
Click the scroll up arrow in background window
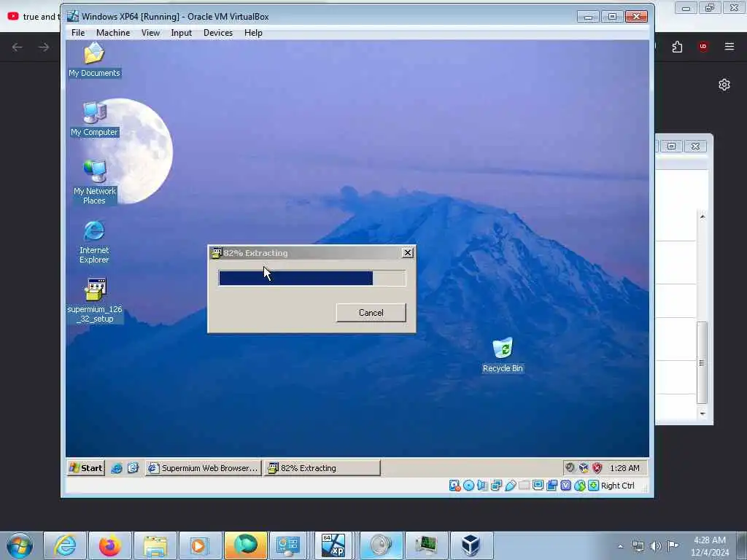703,217
